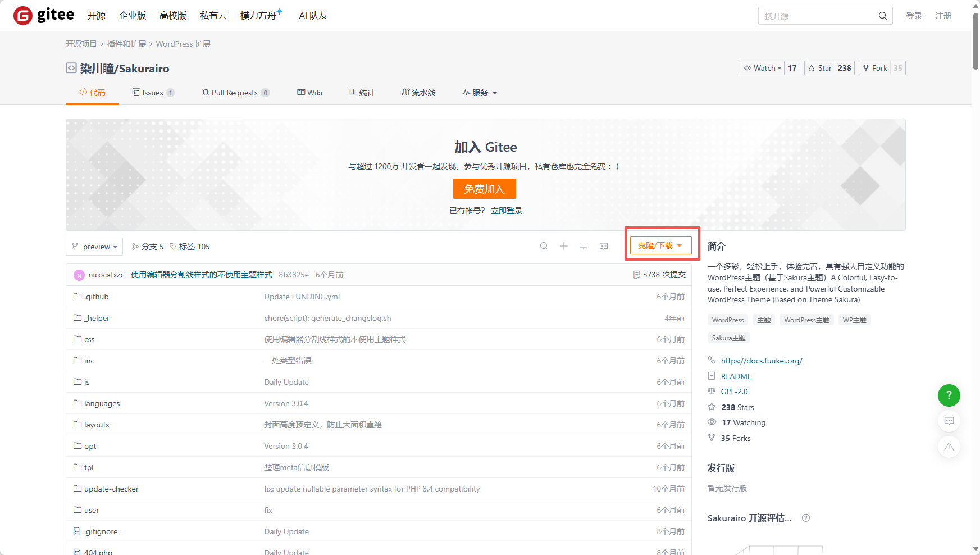This screenshot has width=980, height=555.
Task: Click the license scale icon by GPL-2.0
Action: click(712, 391)
